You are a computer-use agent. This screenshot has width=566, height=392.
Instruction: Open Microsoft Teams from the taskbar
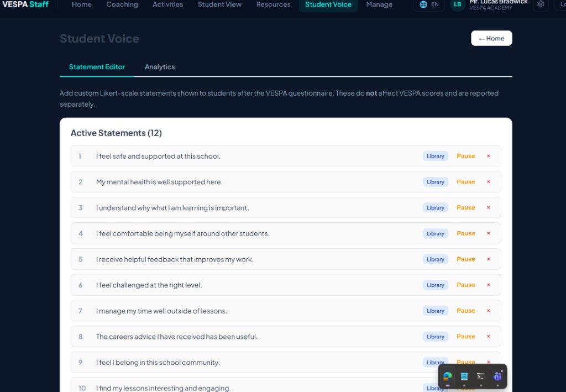497,377
